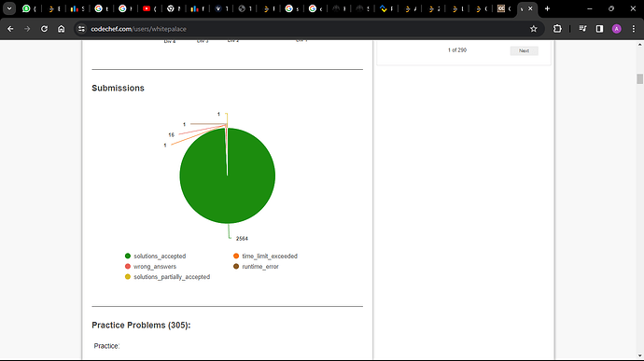
Task: Click the scrollbar down arrow
Action: coord(639,356)
